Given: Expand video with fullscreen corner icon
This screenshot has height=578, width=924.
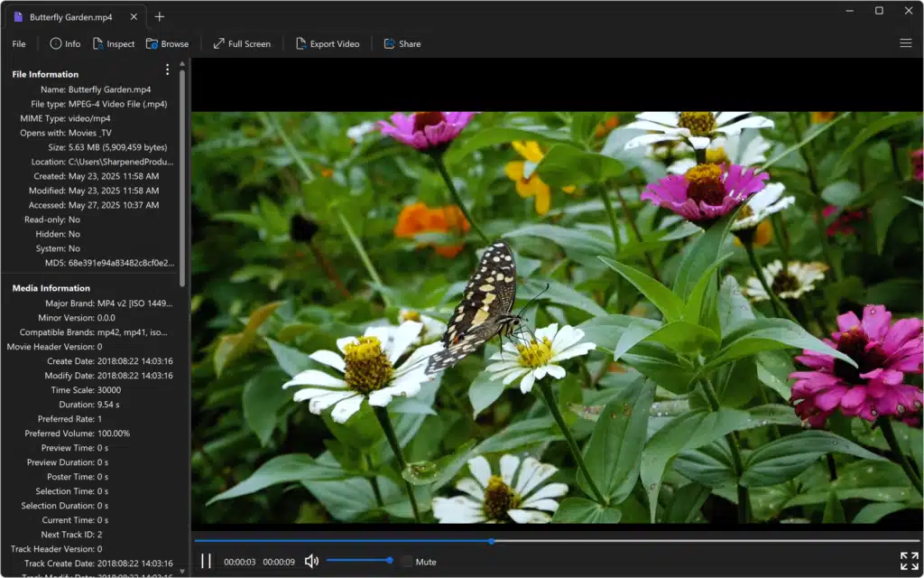Looking at the screenshot, I should [x=910, y=560].
